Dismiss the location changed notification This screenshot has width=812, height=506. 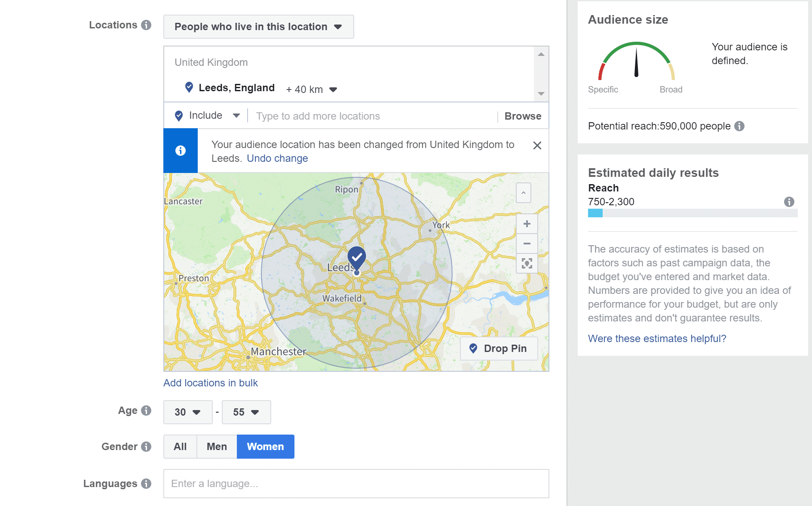pos(537,145)
